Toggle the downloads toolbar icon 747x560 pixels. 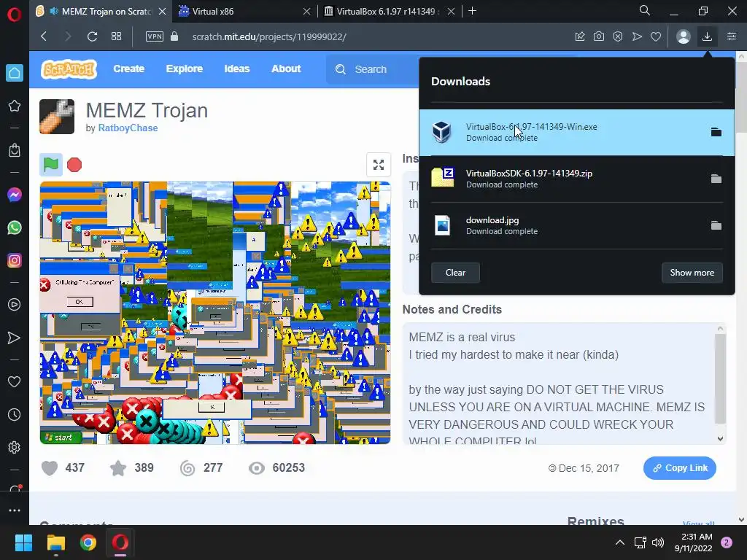tap(708, 36)
